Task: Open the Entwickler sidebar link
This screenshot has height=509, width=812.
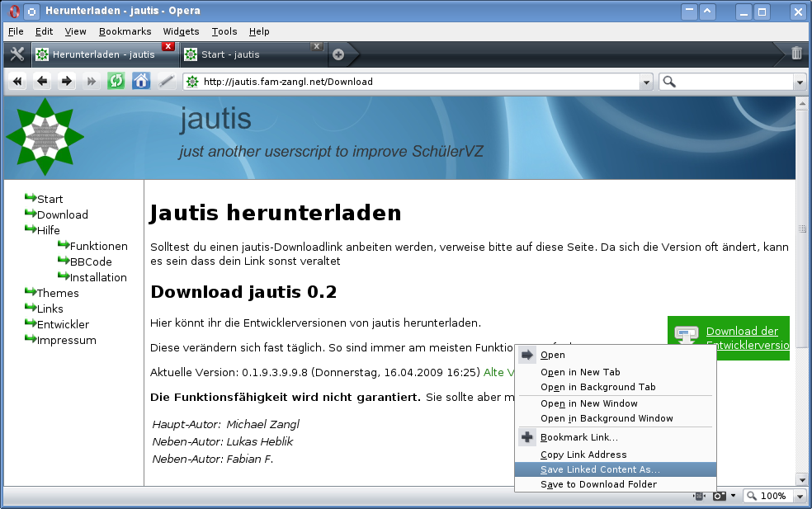Action: pyautogui.click(x=63, y=324)
